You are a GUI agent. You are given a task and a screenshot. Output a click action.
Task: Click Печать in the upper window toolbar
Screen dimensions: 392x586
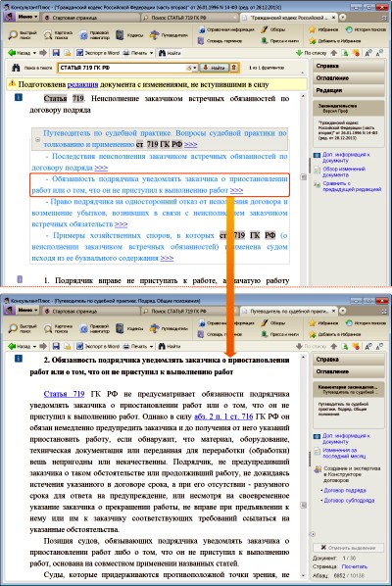135,53
